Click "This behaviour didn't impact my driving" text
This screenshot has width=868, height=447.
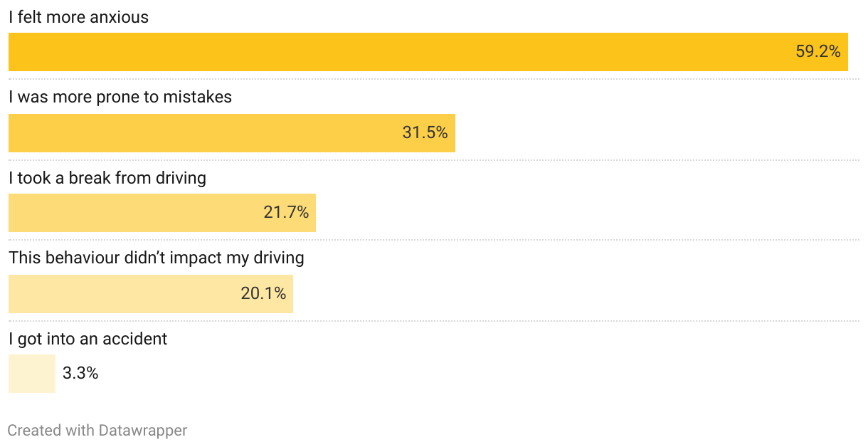(x=157, y=258)
